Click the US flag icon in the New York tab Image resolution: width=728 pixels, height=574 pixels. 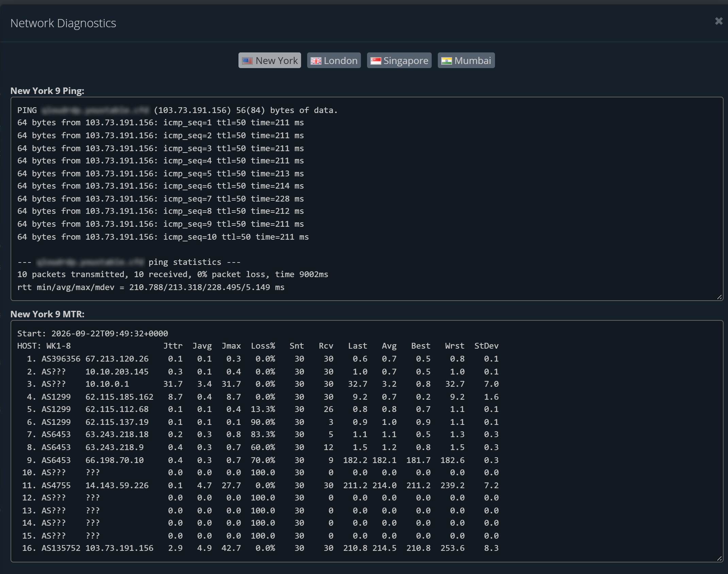(247, 61)
